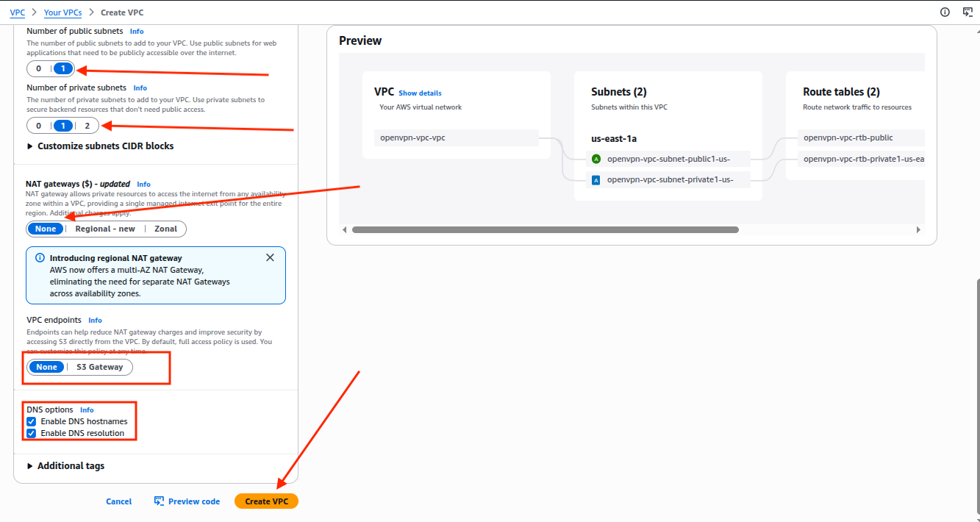Go to VPC breadcrumb root link

click(17, 12)
